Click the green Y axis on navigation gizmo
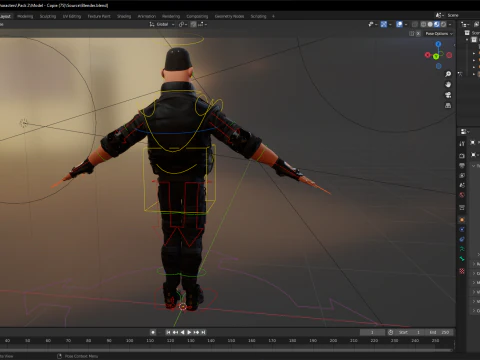Viewport: 480px width, 360px height. pos(436,57)
